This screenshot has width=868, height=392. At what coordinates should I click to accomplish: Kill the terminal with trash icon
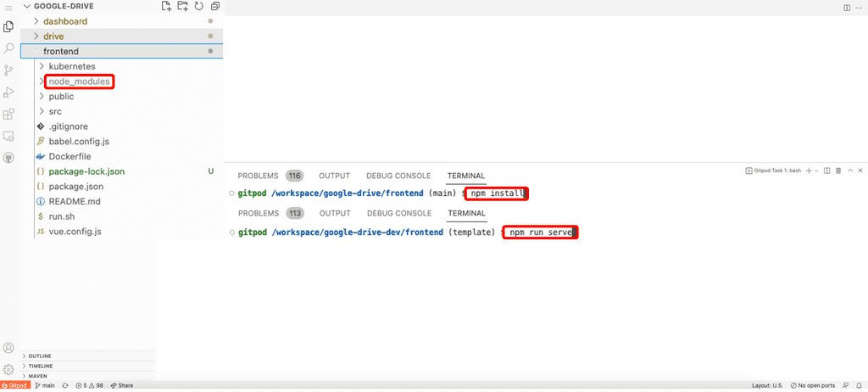pos(838,171)
